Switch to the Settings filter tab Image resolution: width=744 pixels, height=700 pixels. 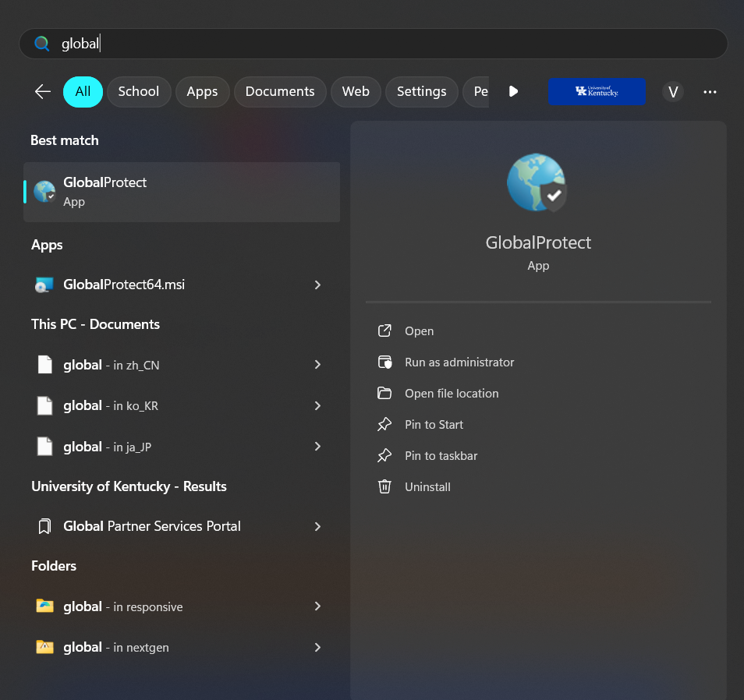pyautogui.click(x=422, y=91)
